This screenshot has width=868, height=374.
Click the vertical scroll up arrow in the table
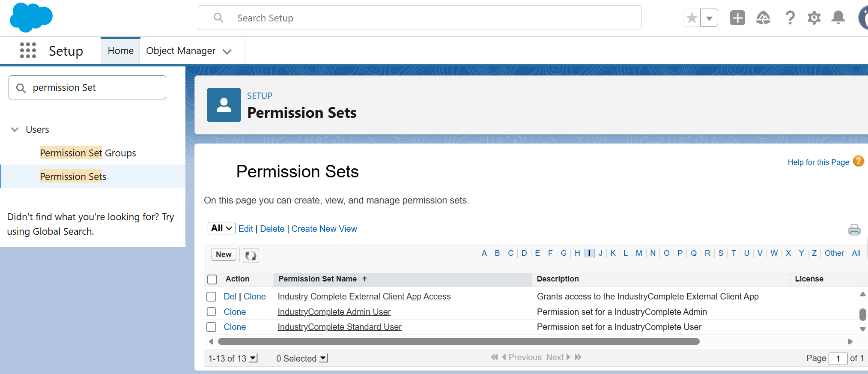pyautogui.click(x=863, y=294)
